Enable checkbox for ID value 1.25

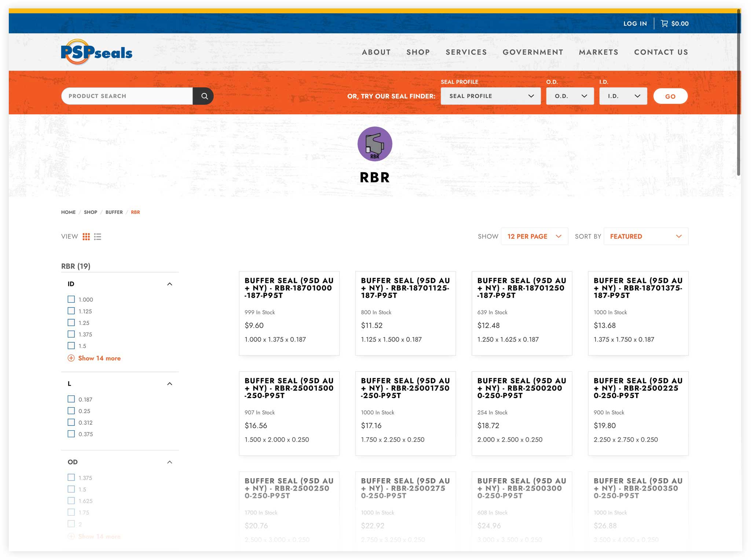point(71,323)
